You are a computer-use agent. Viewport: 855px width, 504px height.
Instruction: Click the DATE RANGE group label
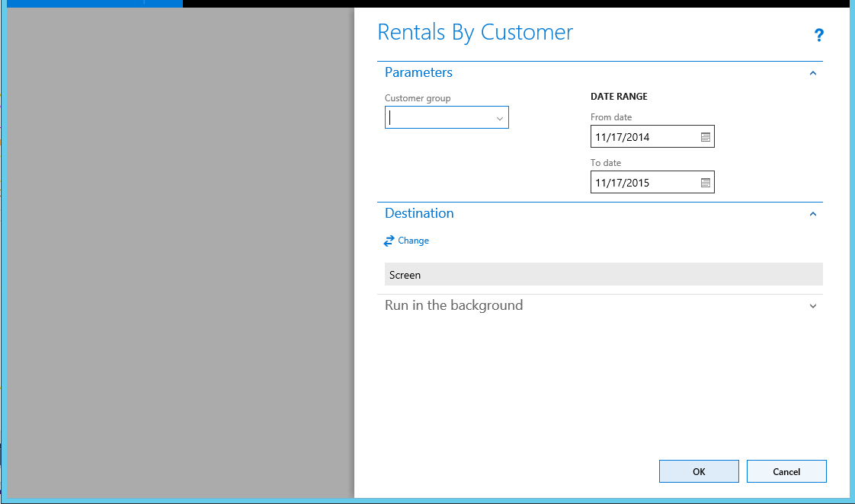619,97
